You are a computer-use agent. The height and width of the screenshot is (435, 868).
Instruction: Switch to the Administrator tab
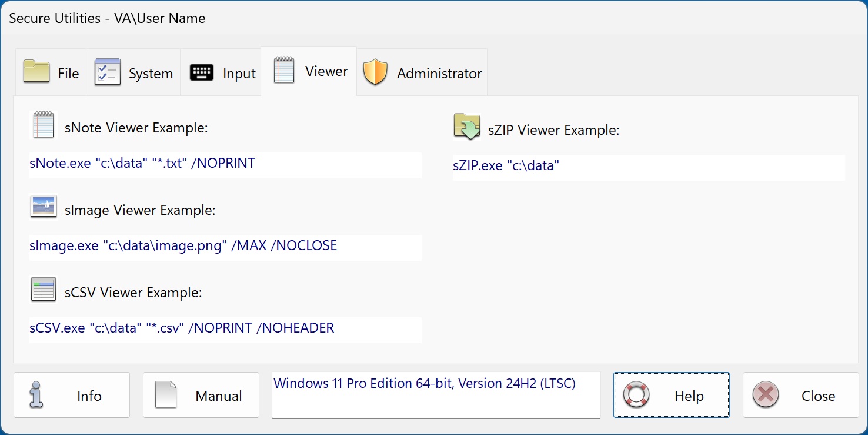tap(422, 72)
